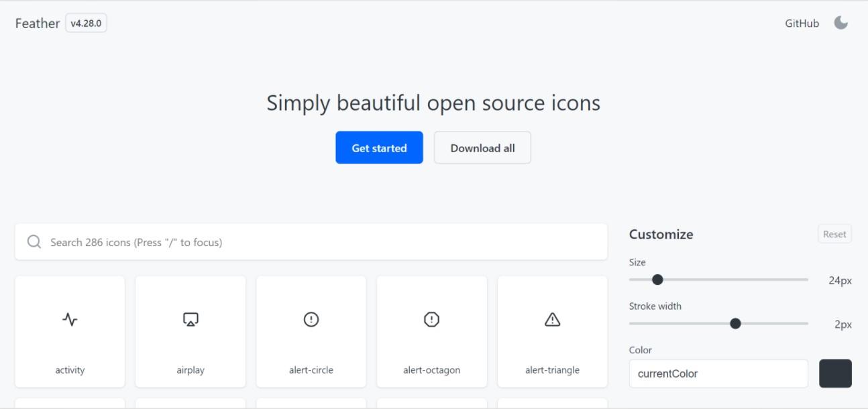The image size is (868, 409).
Task: Click the v4.28.0 version badge
Action: (86, 23)
